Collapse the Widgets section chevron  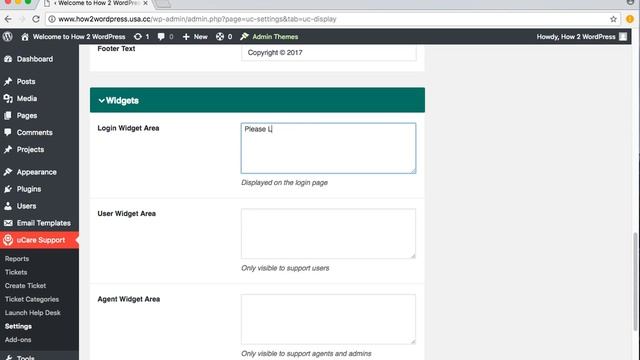101,100
